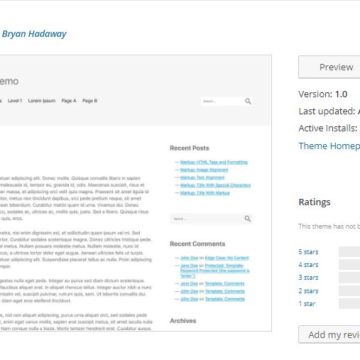
Task: Click the Recent Posts heading
Action: [x=189, y=148]
